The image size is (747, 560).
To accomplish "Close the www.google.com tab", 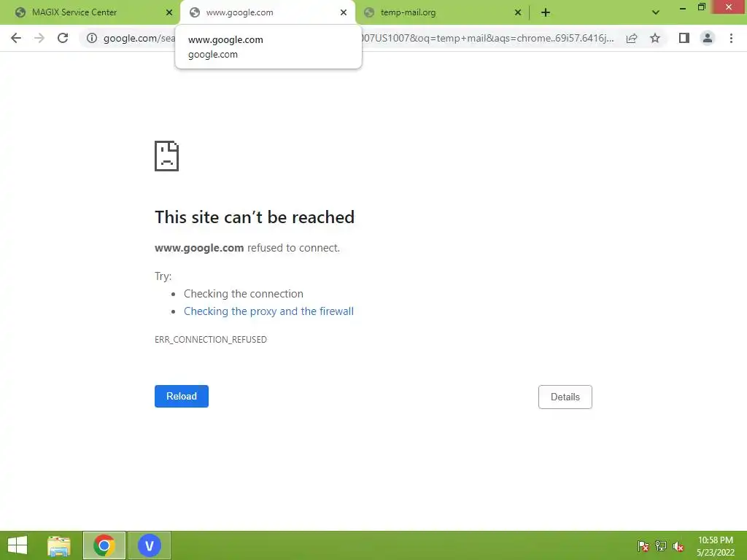I will [344, 12].
